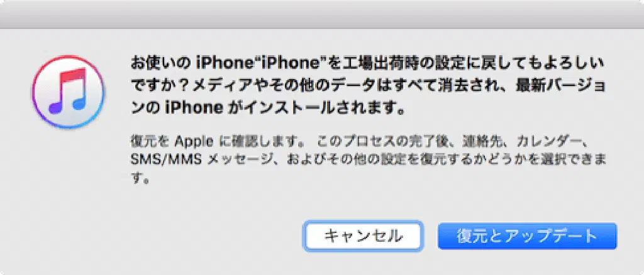
Task: Click the "SMS/MMS" text in the description
Action: pos(166,160)
